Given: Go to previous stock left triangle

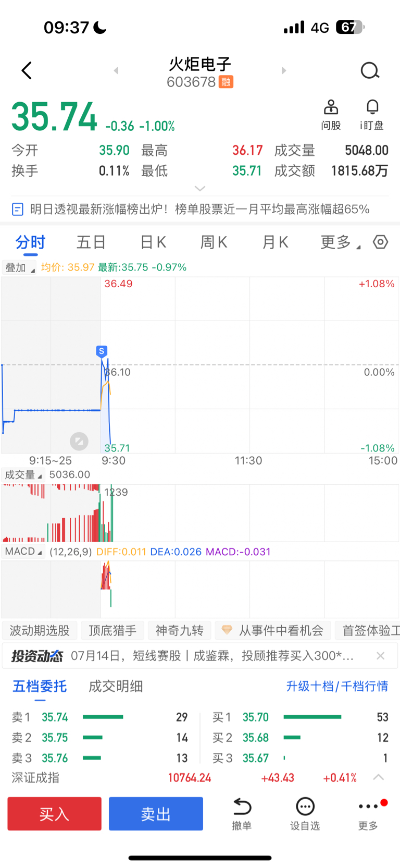Looking at the screenshot, I should (116, 70).
